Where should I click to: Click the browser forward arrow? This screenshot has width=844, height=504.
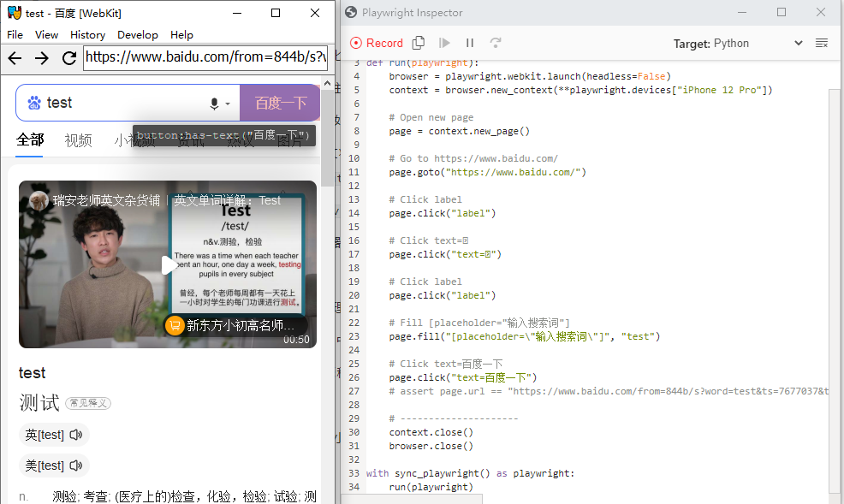click(x=41, y=57)
